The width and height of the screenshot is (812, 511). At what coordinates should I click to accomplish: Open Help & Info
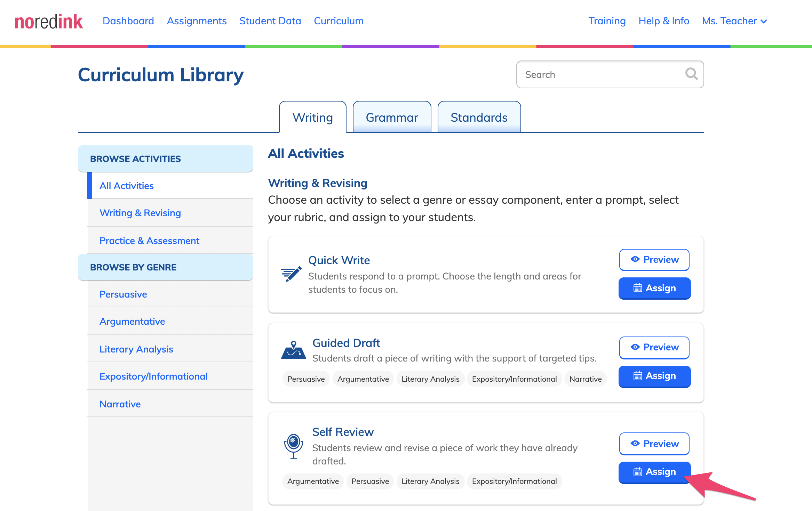(x=664, y=21)
